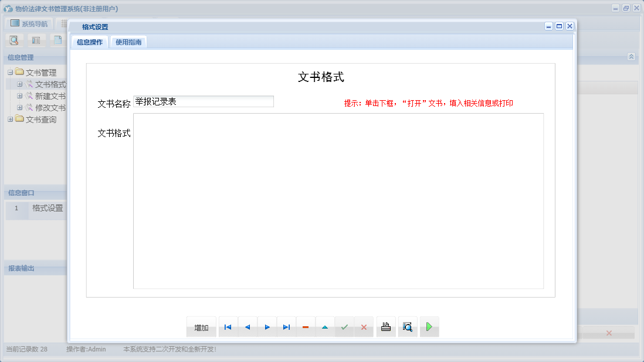
Task: Delete the record with the red minus icon
Action: 305,327
